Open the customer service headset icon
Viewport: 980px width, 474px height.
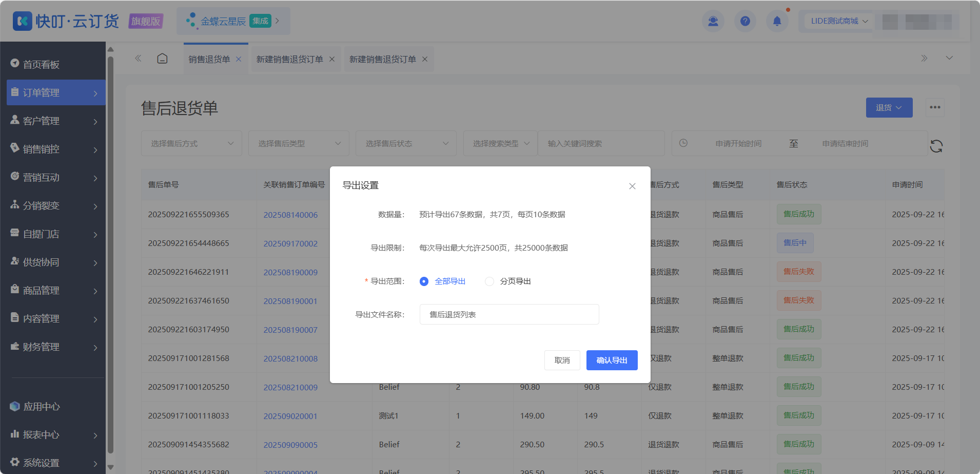(713, 21)
